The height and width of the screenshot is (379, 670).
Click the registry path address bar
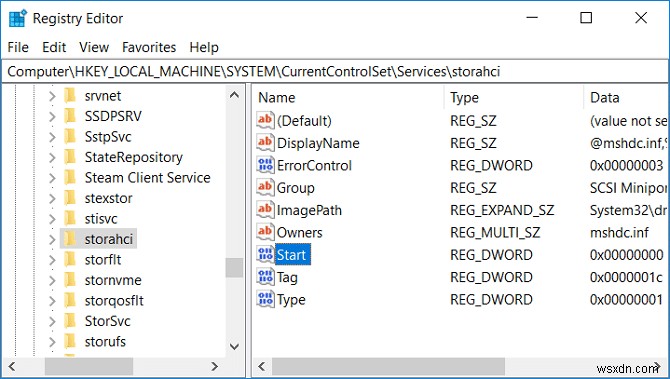click(335, 71)
